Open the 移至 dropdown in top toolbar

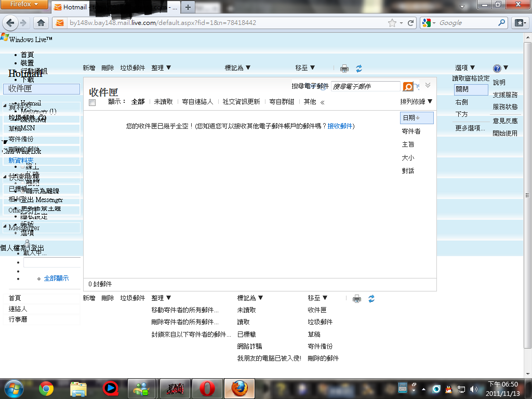(x=305, y=68)
